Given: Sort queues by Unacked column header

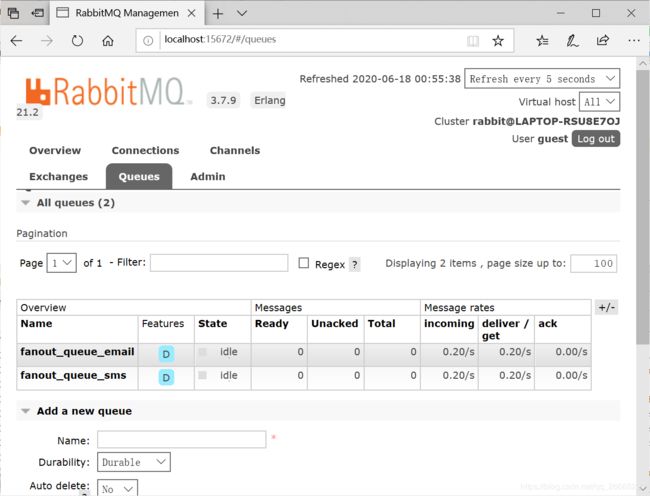Looking at the screenshot, I should 335,324.
